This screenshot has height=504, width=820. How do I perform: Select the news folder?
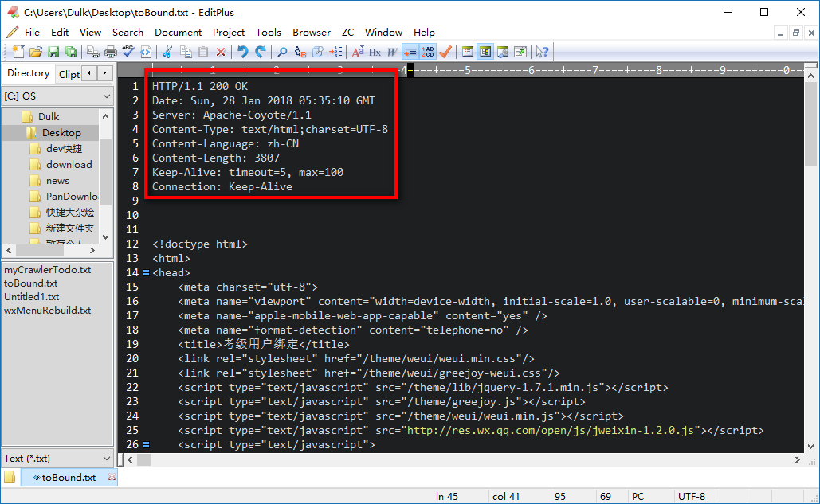coord(57,181)
